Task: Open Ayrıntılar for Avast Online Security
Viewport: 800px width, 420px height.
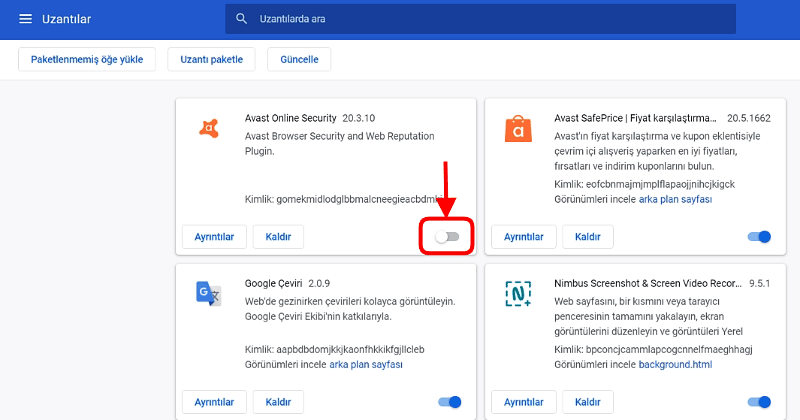Action: click(x=214, y=237)
